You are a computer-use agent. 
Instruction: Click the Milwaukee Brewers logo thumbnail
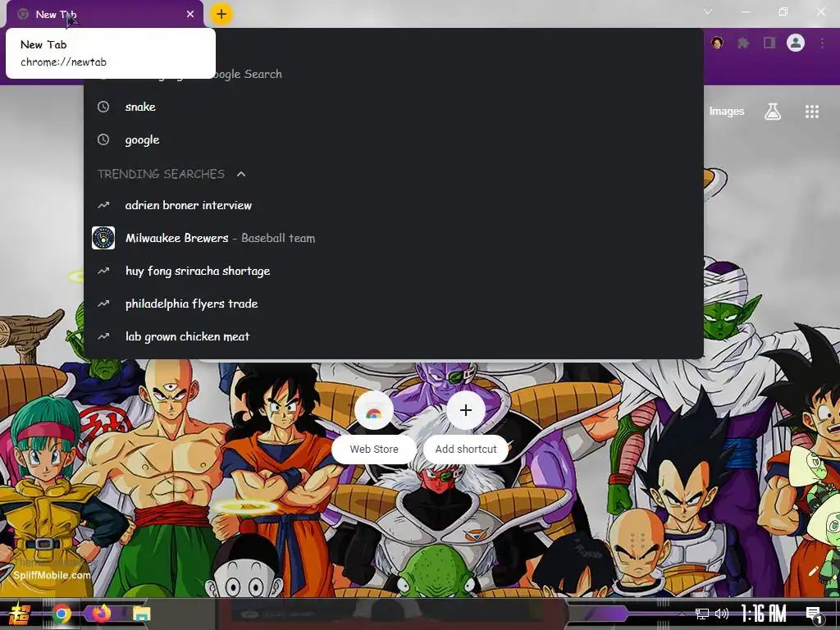tap(103, 238)
